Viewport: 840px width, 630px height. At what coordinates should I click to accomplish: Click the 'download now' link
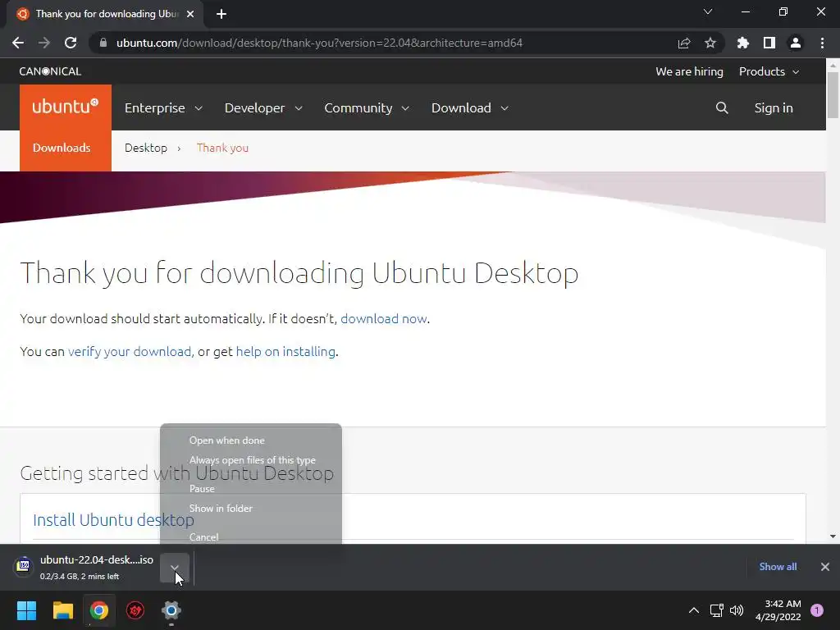tap(384, 319)
